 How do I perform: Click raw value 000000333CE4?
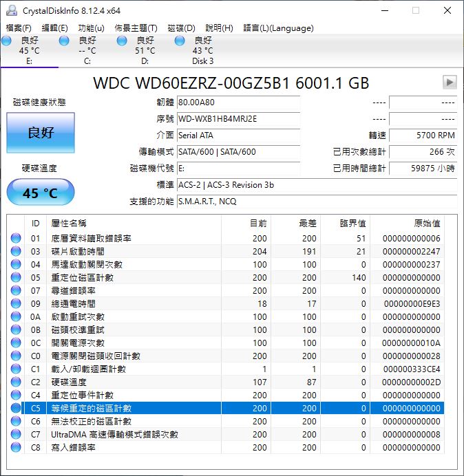point(412,369)
